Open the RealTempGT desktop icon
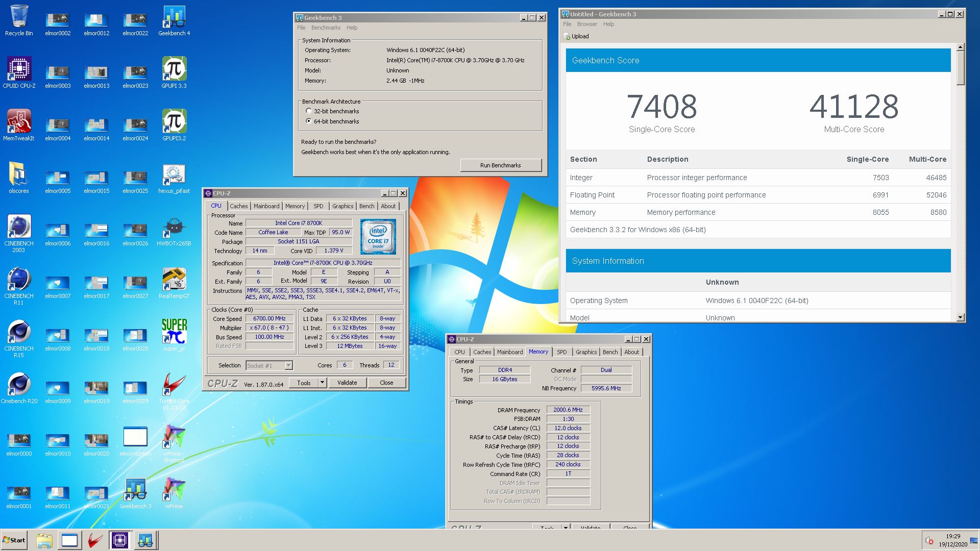Screen dimensions: 980x551 pyautogui.click(x=174, y=283)
